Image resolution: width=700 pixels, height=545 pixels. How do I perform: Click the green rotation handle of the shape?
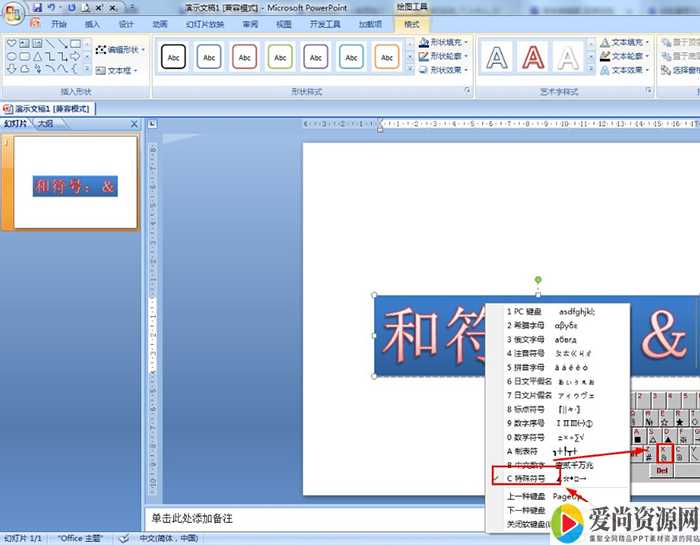click(538, 279)
